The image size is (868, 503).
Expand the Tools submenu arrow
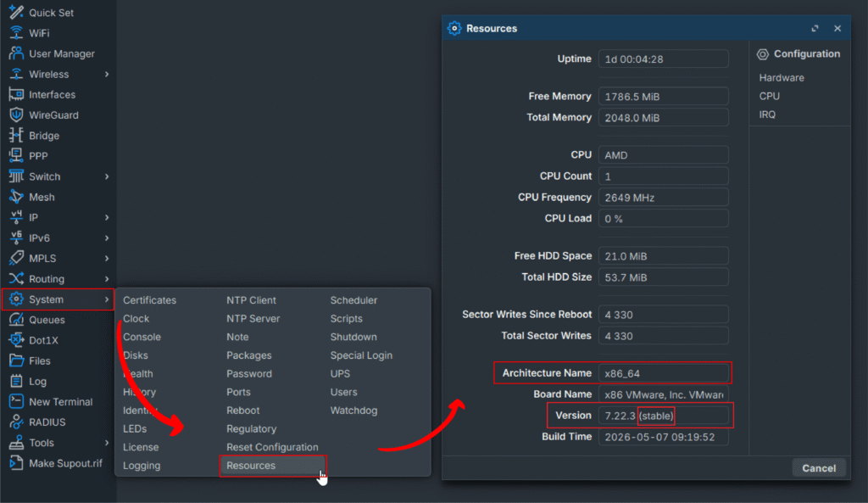click(x=107, y=443)
